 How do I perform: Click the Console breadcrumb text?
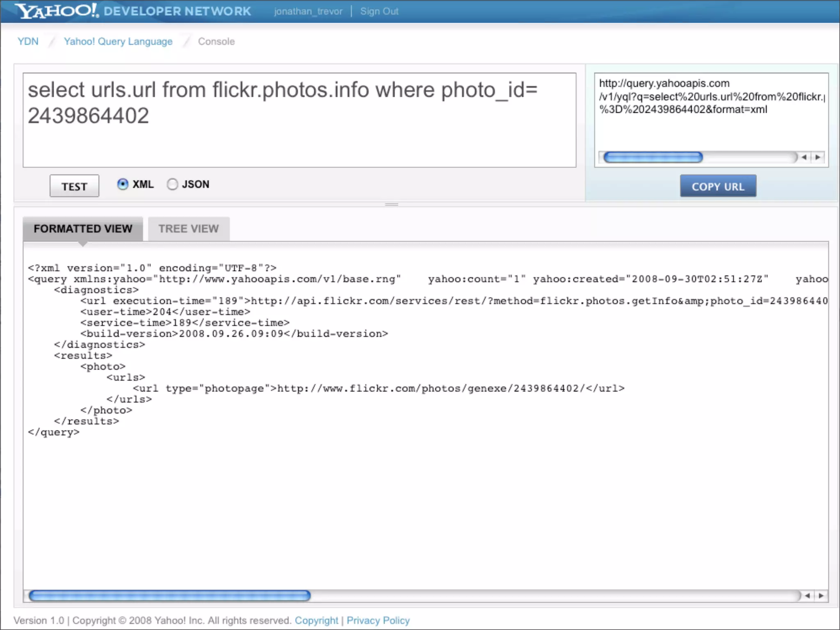(x=216, y=41)
